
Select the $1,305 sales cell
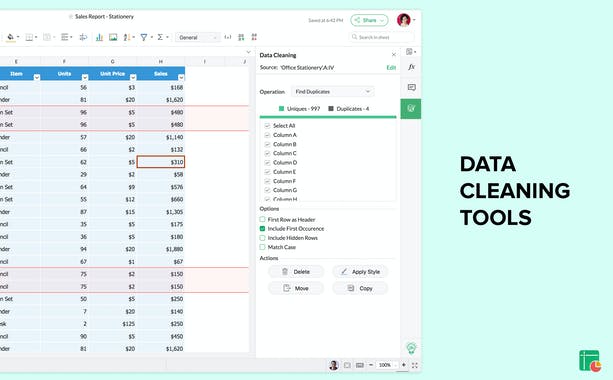[x=161, y=212]
